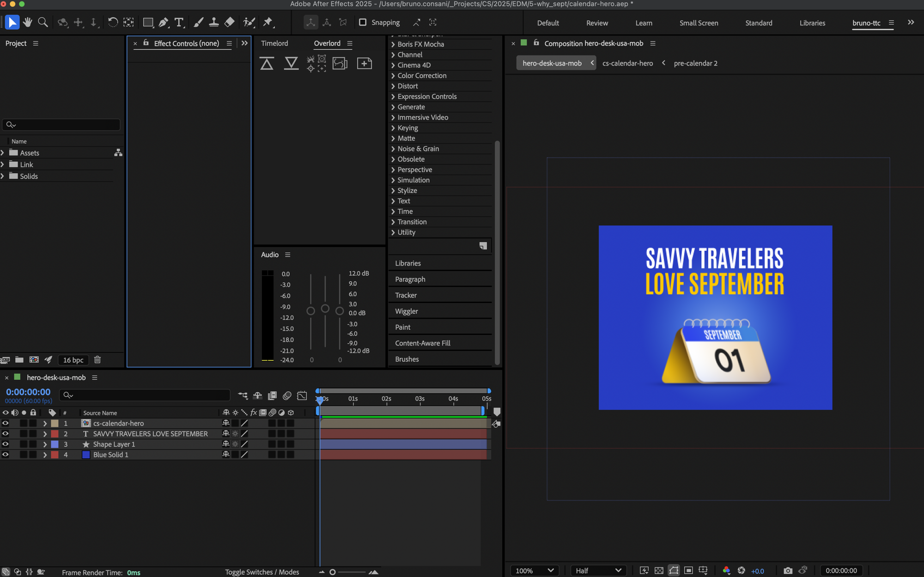Switch to the Timelord panel tab
This screenshot has width=924, height=577.
tap(274, 43)
